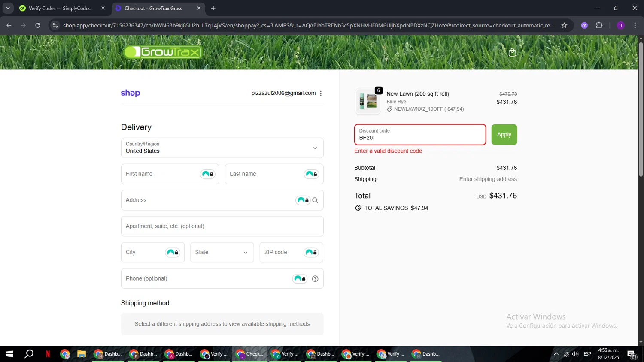Click the New Lawn product thumbnail

click(x=368, y=101)
